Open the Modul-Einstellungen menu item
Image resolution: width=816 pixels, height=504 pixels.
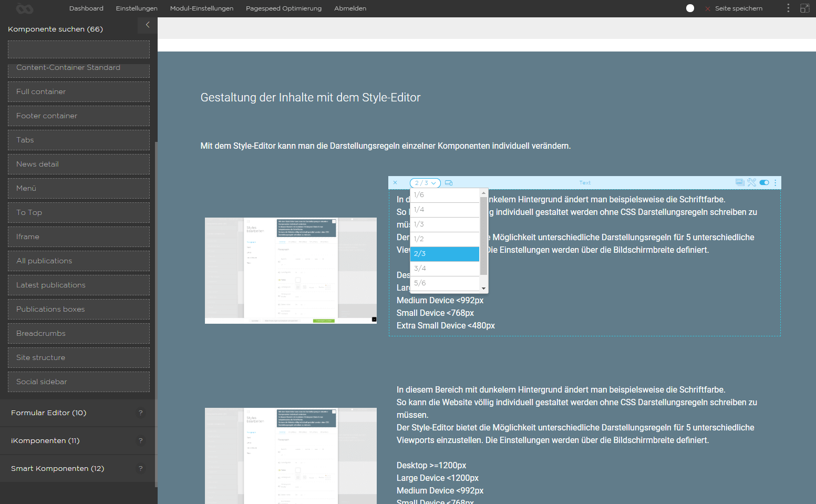[x=202, y=8]
